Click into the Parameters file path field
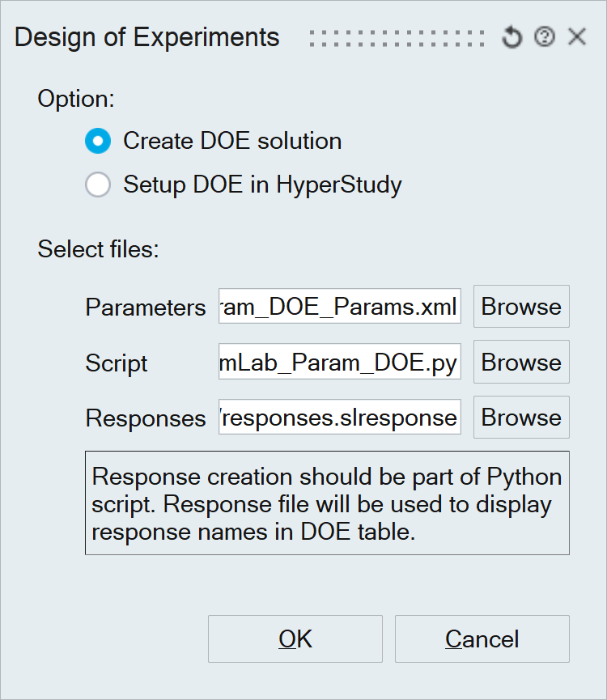 tap(339, 307)
